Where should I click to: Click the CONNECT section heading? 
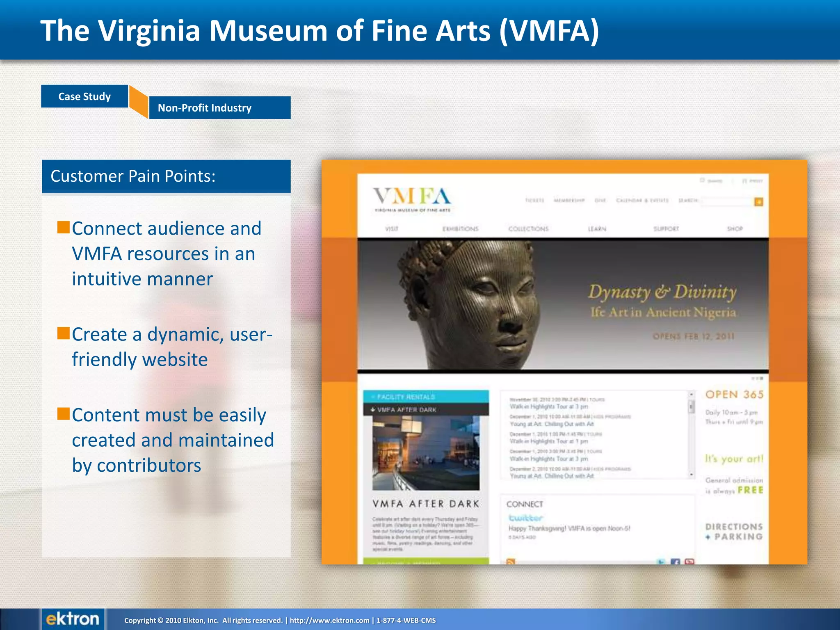point(525,504)
